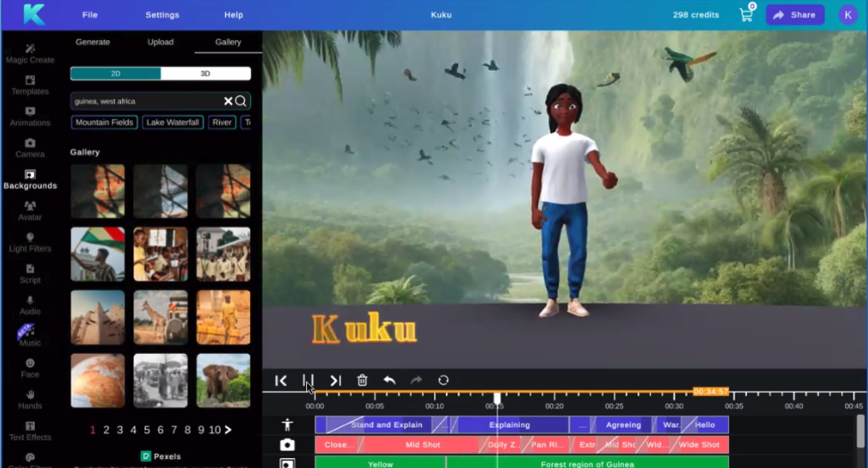Select the 2D gallery toggle
The image size is (868, 468).
(x=116, y=74)
